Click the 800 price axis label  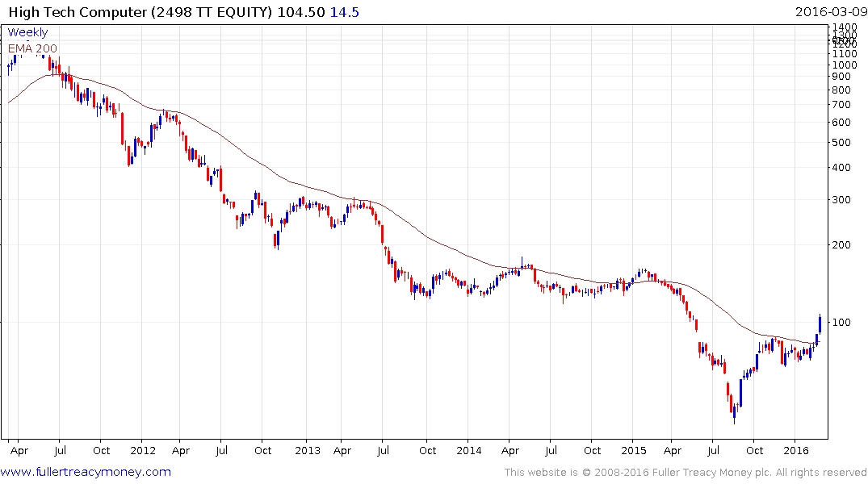pos(841,90)
